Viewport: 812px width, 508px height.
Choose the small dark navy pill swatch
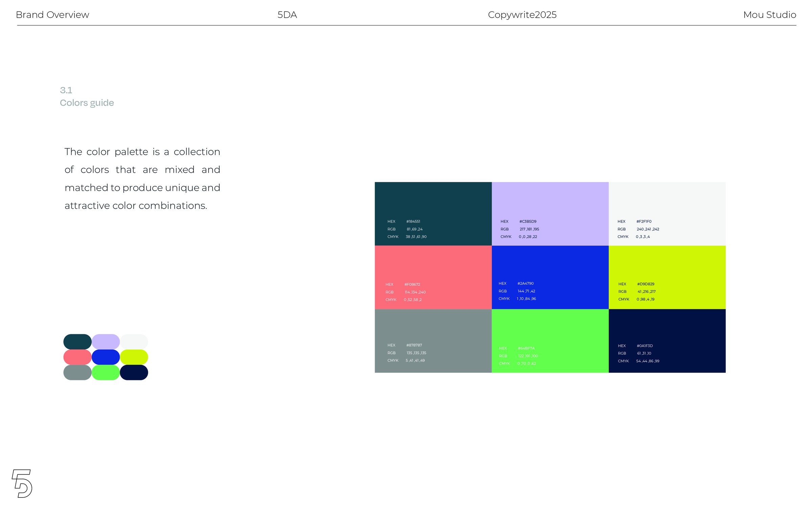click(x=134, y=373)
